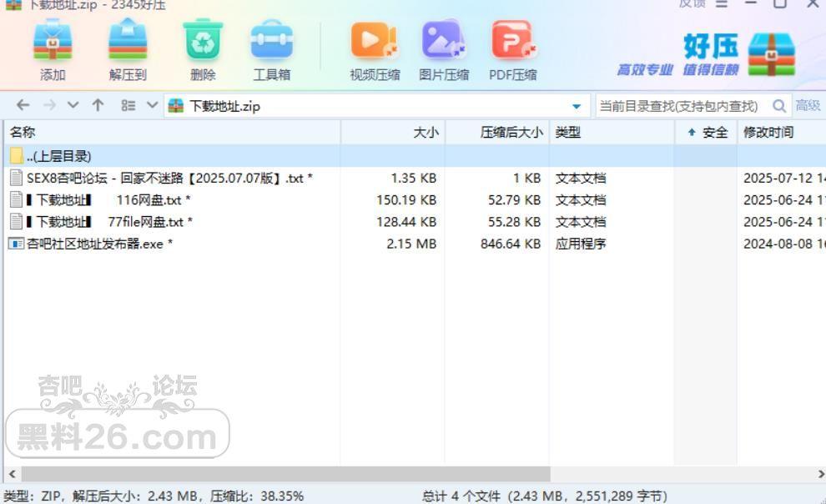Click the 添加 (Add) toolbar icon
The height and width of the screenshot is (504, 826).
click(53, 40)
